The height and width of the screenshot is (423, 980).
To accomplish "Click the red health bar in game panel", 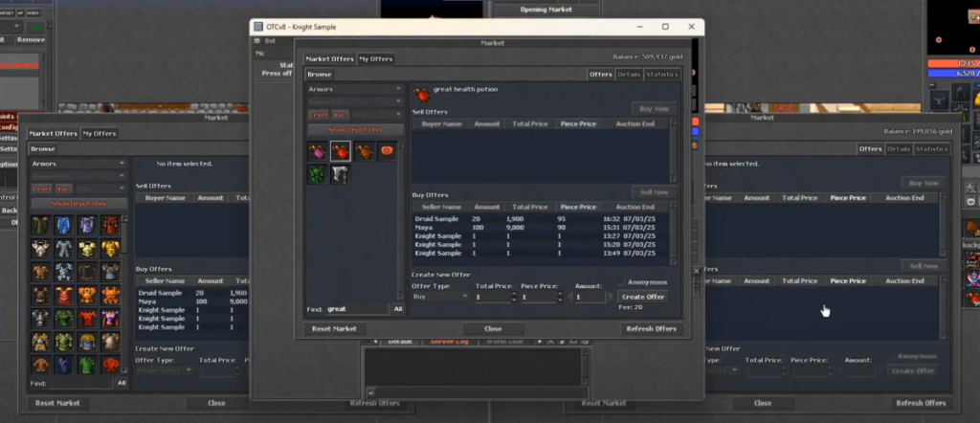I will click(x=954, y=64).
